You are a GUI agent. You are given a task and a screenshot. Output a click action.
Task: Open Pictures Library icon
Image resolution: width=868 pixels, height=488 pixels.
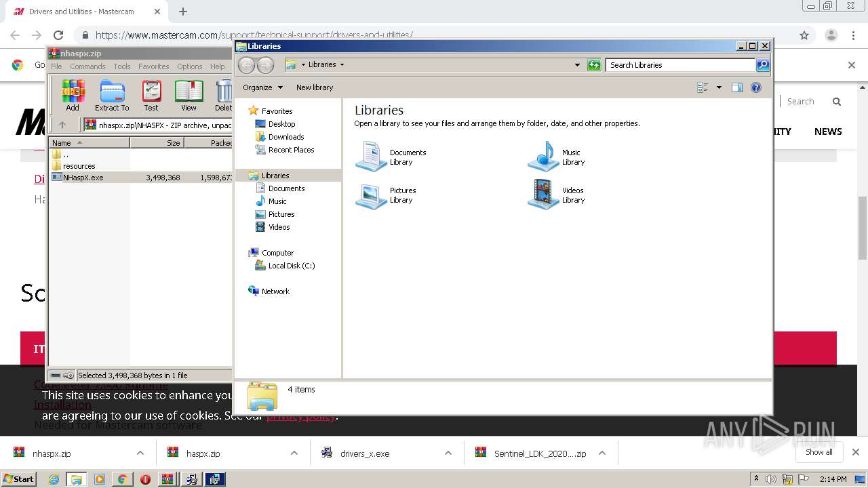coord(387,195)
